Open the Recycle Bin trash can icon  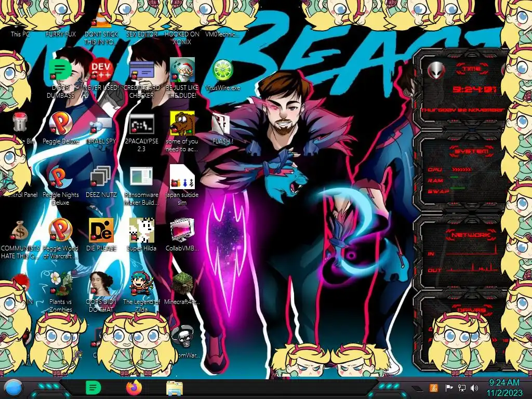[x=20, y=122]
